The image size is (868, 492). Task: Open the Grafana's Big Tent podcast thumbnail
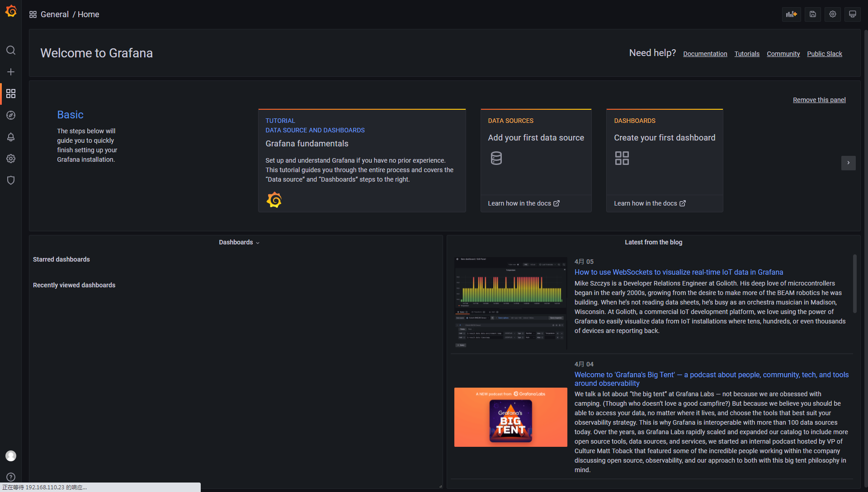pyautogui.click(x=510, y=417)
